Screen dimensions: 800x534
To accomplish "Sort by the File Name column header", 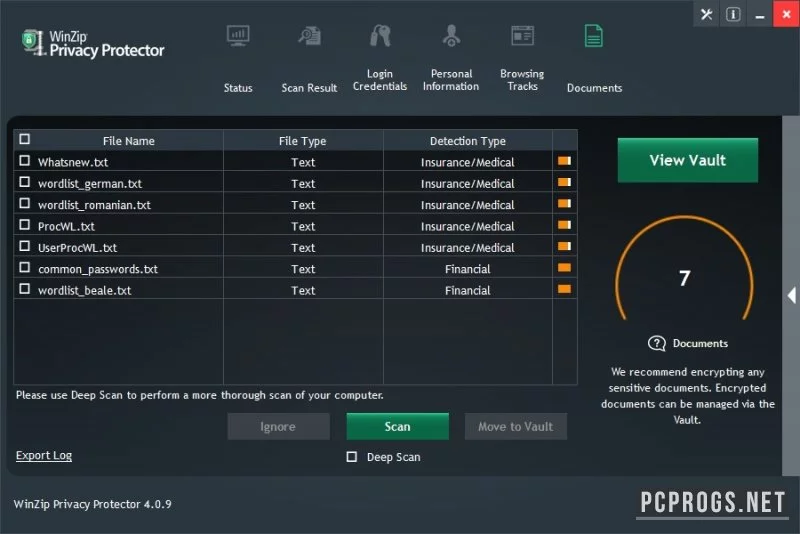I will 129,141.
